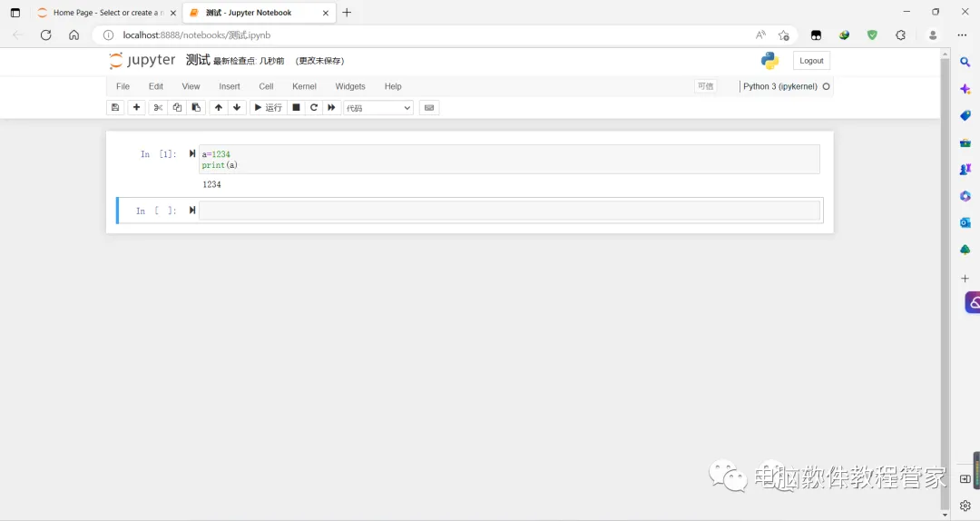
Task: Open the Help menu
Action: tap(393, 86)
